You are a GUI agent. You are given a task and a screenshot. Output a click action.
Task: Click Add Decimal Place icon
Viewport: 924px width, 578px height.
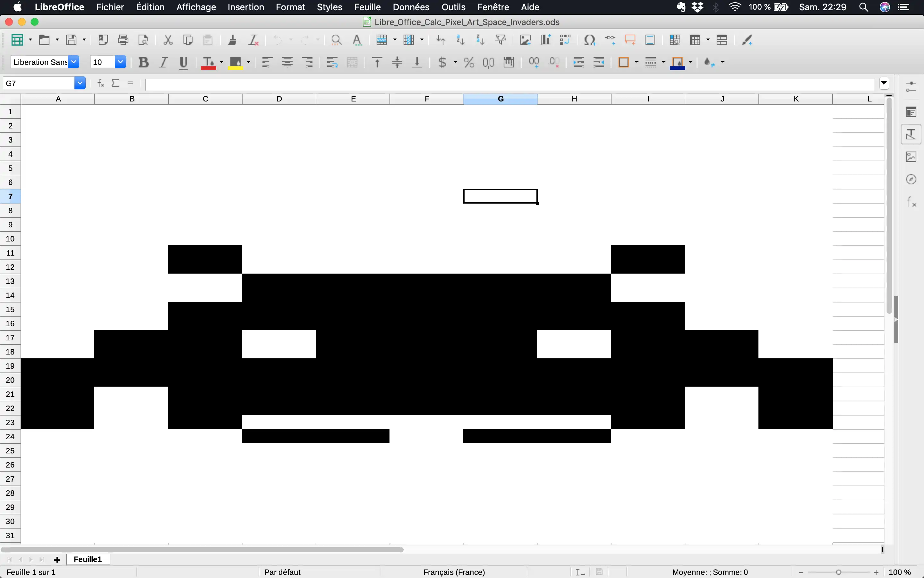(534, 62)
